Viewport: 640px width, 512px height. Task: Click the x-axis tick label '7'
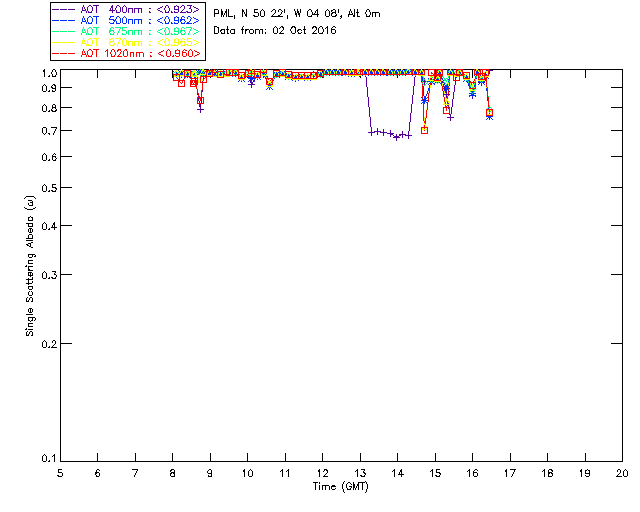click(135, 473)
